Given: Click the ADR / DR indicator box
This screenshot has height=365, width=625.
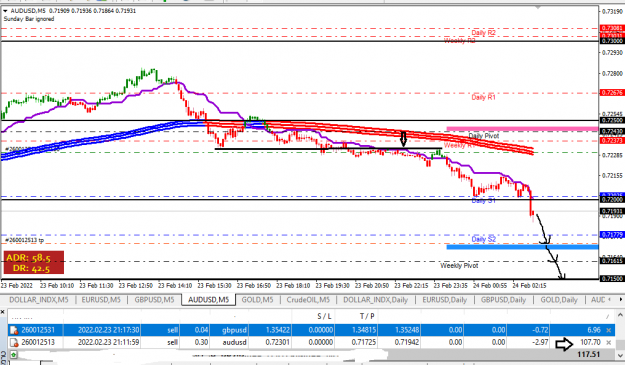Looking at the screenshot, I should click(33, 263).
